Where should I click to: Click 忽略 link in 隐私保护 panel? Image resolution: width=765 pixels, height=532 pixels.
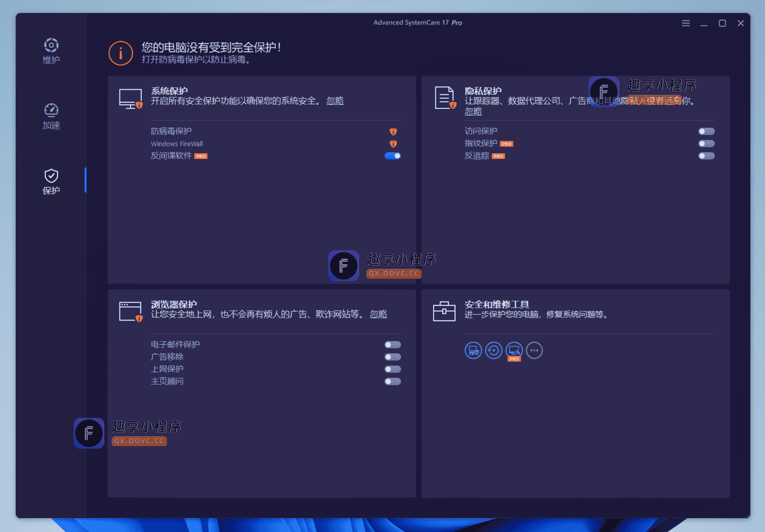click(x=473, y=111)
